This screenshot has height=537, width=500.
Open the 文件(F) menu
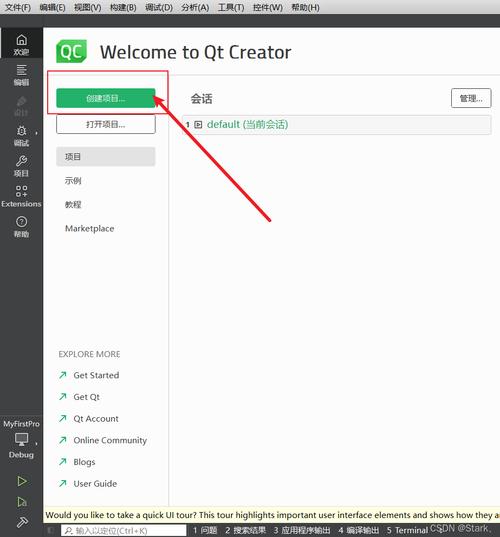(17, 7)
